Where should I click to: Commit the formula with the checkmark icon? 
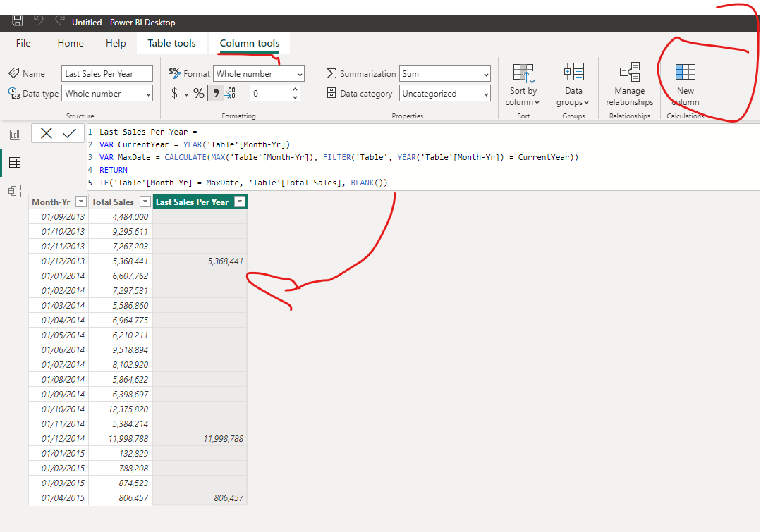coord(69,133)
